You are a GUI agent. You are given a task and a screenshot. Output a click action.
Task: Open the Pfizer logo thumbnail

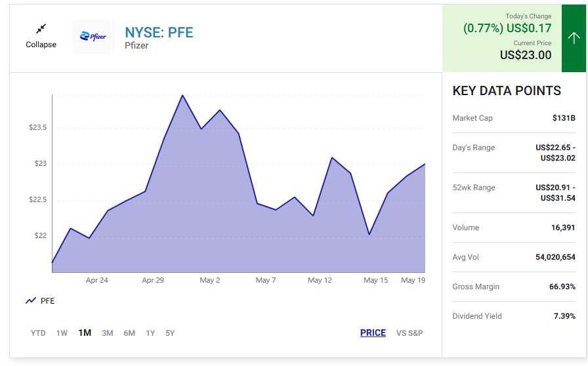pos(93,36)
